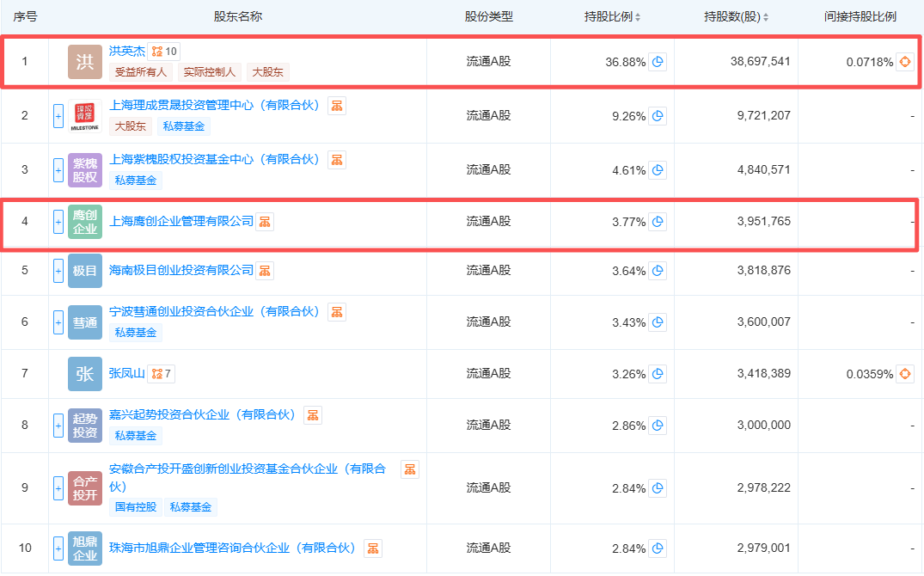
Task: Click 私募基金 tag under 上海紫槐股权
Action: click(136, 181)
